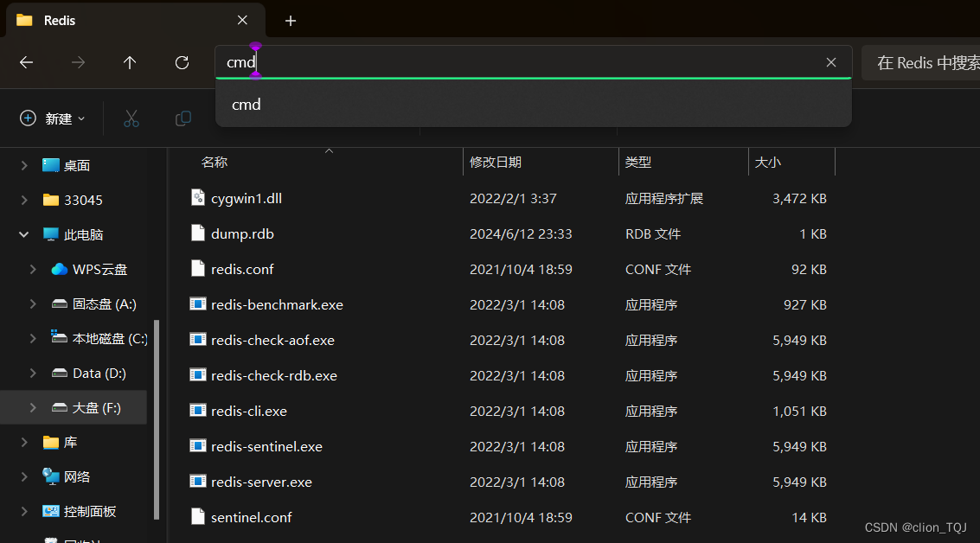
Task: Sort by 修改日期 column header
Action: point(496,163)
